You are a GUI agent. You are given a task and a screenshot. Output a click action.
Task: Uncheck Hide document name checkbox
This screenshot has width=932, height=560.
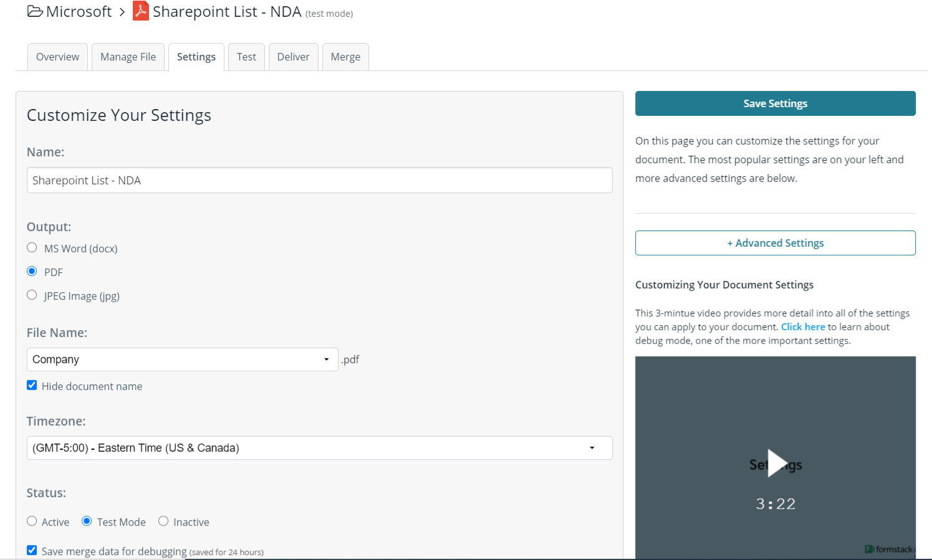32,386
